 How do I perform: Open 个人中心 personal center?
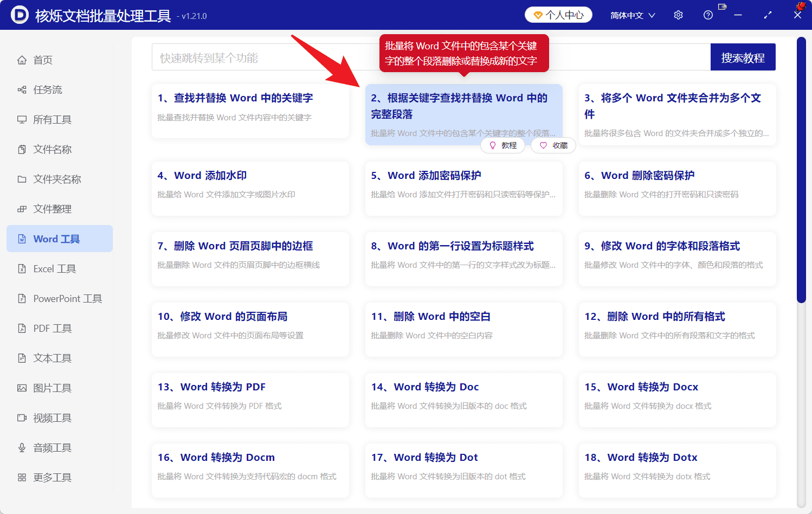coord(558,15)
